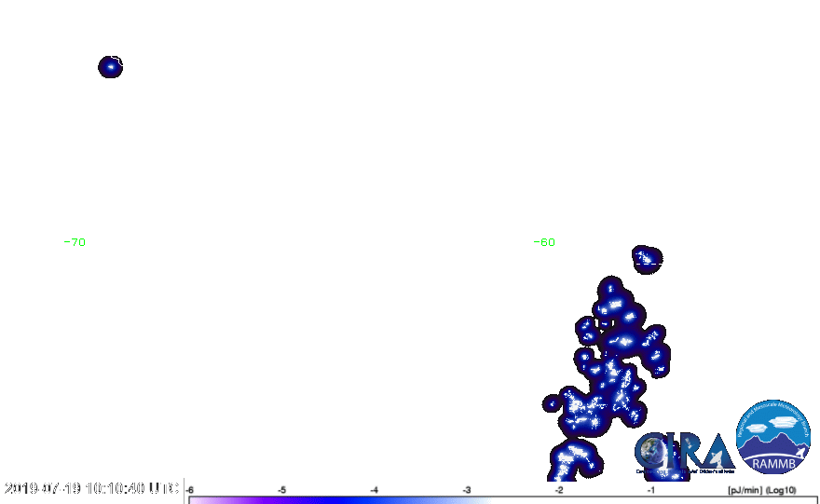
Task: Click the -4 tick on the colorbar
Action: 374,489
